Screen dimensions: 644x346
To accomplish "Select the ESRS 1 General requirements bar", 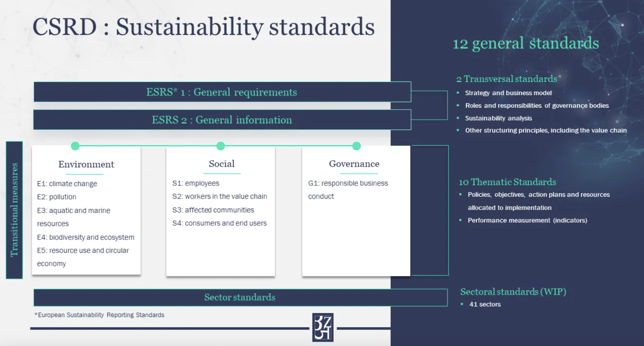I will [x=222, y=92].
